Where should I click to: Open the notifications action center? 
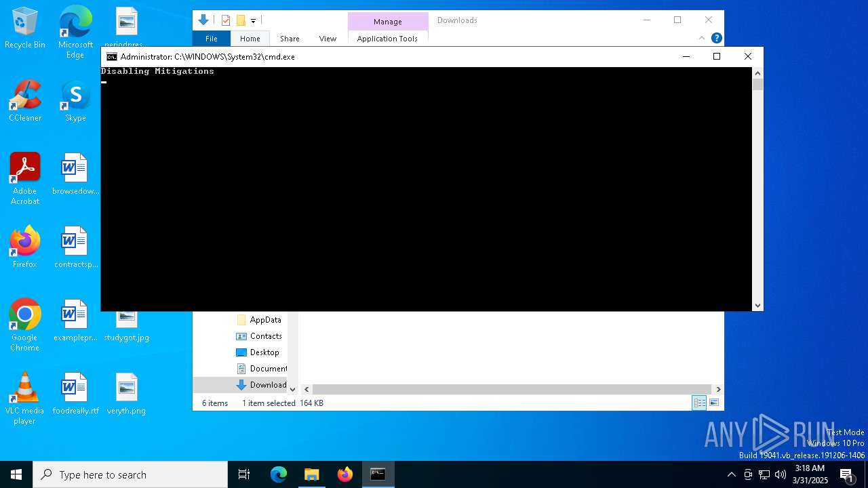click(x=846, y=474)
